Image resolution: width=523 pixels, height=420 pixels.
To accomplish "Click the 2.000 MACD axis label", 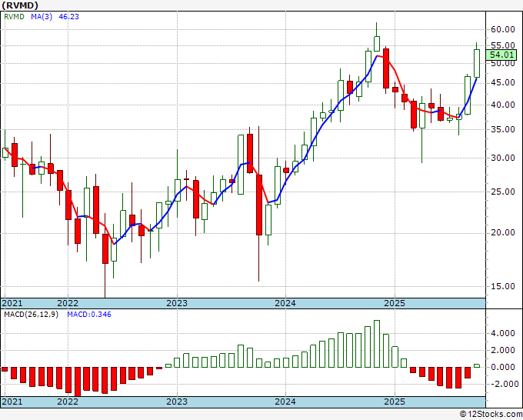I will pyautogui.click(x=503, y=350).
